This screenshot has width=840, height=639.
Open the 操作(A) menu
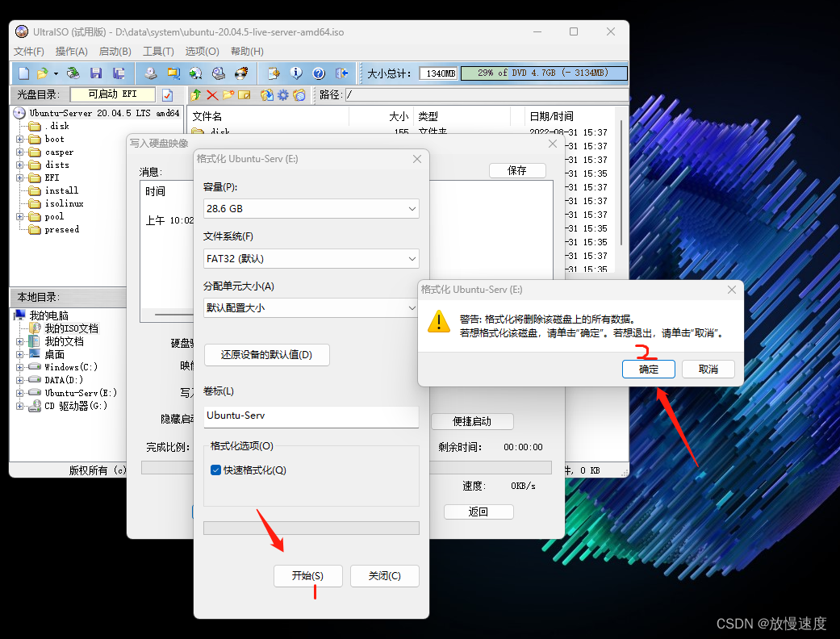click(72, 52)
